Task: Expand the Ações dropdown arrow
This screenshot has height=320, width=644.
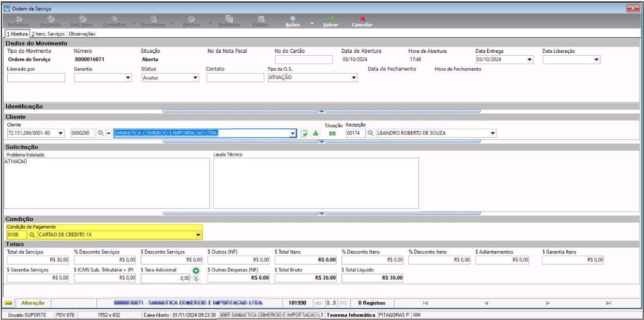Action: pyautogui.click(x=312, y=23)
